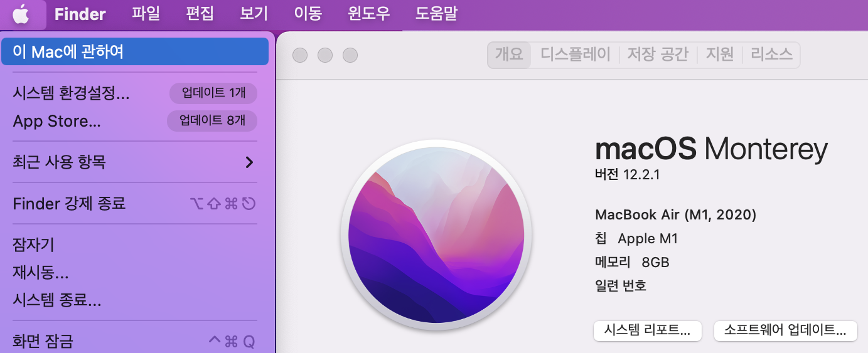Click the MacBook Air (M1, 2020) text

click(x=675, y=215)
